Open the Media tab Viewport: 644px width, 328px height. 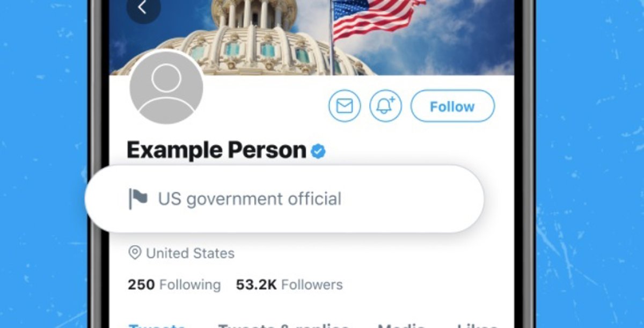click(401, 325)
